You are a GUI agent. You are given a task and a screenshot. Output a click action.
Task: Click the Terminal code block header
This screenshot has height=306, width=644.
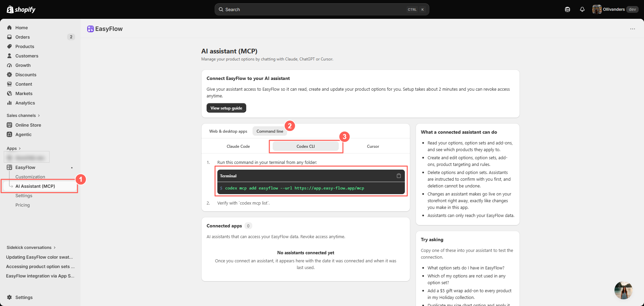pyautogui.click(x=311, y=176)
